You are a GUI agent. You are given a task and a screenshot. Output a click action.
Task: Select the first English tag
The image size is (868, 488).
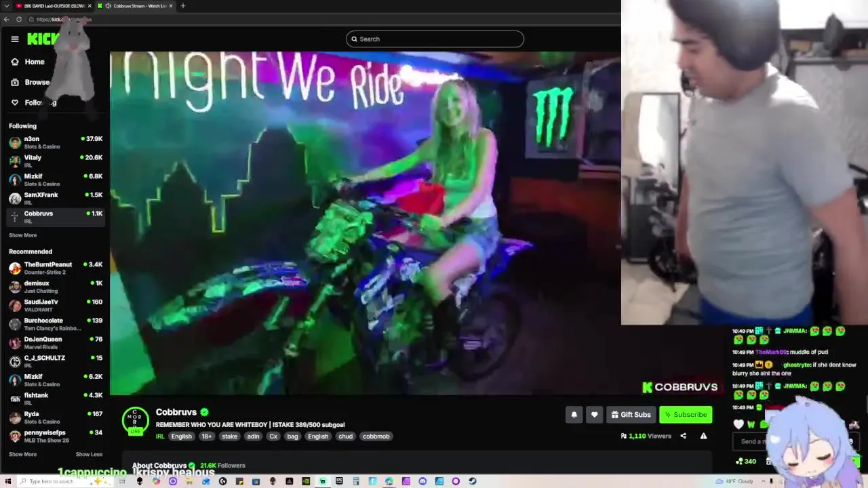[x=181, y=436]
